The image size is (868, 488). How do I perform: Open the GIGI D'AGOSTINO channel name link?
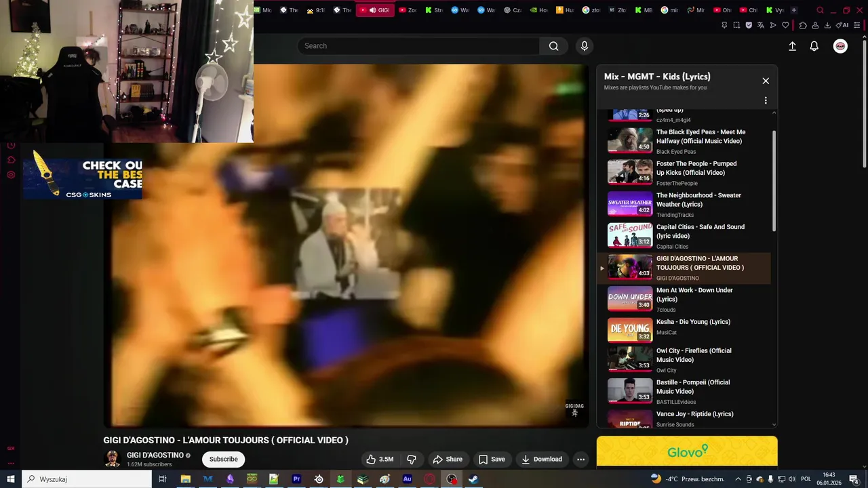pyautogui.click(x=155, y=455)
